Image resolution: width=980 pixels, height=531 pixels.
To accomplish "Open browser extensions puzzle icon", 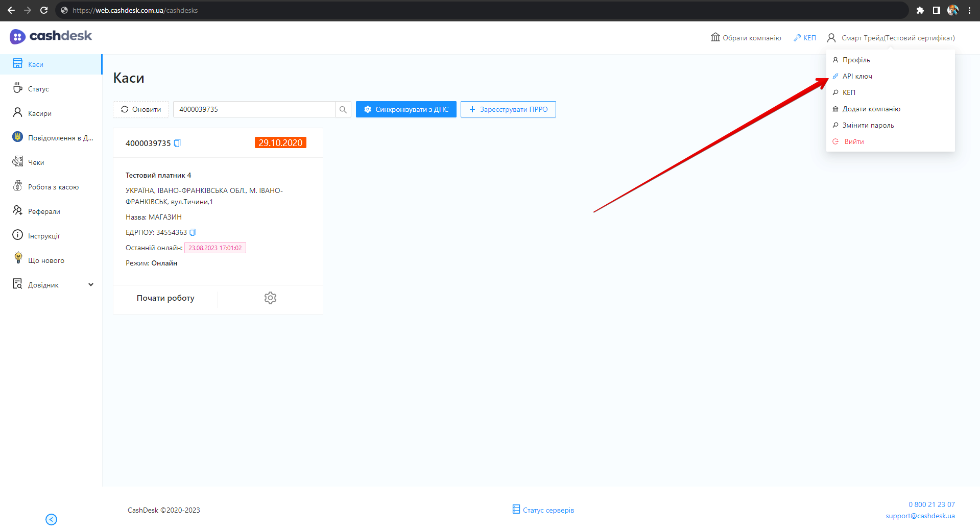I will pyautogui.click(x=920, y=10).
